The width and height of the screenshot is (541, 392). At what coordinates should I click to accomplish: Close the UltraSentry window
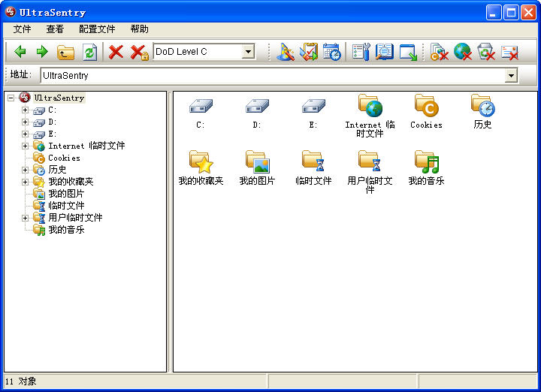click(x=528, y=13)
